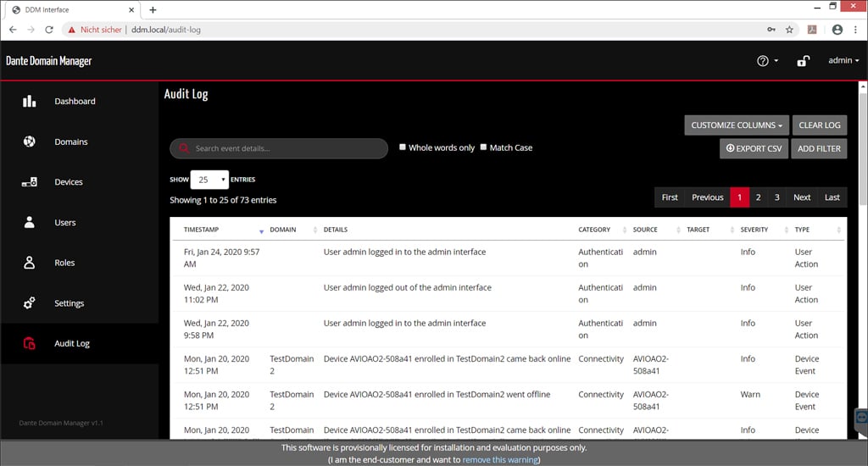This screenshot has height=466, width=868.
Task: Open Chrome's three-dot menu
Action: coord(855,30)
